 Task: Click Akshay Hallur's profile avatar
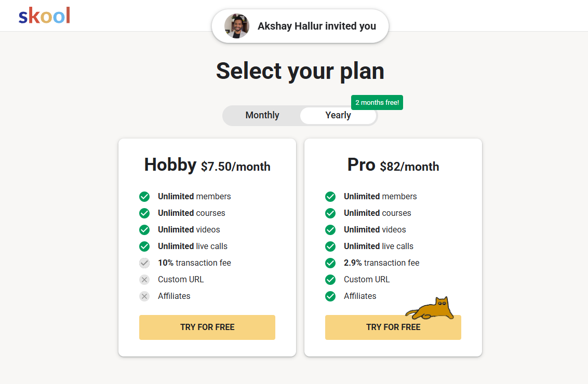point(237,26)
